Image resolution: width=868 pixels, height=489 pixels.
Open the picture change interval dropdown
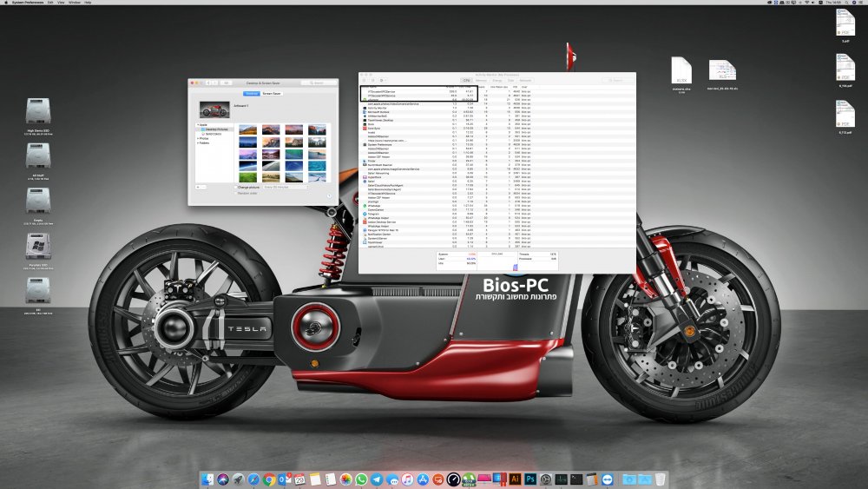click(286, 188)
